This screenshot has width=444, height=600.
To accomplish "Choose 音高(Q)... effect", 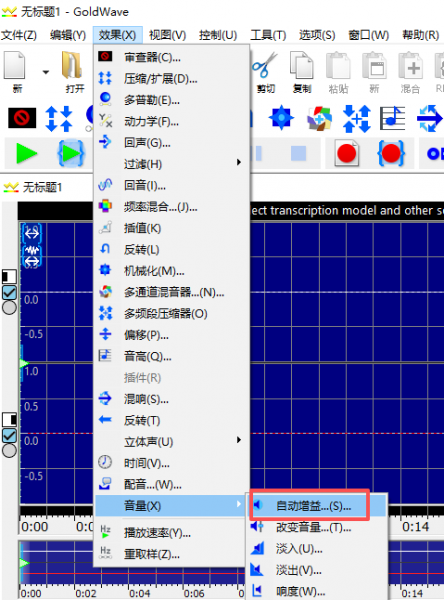I will pyautogui.click(x=171, y=357).
